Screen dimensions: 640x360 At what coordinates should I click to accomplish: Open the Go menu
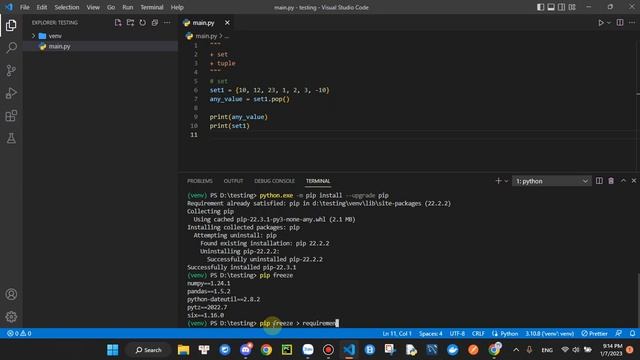111,7
